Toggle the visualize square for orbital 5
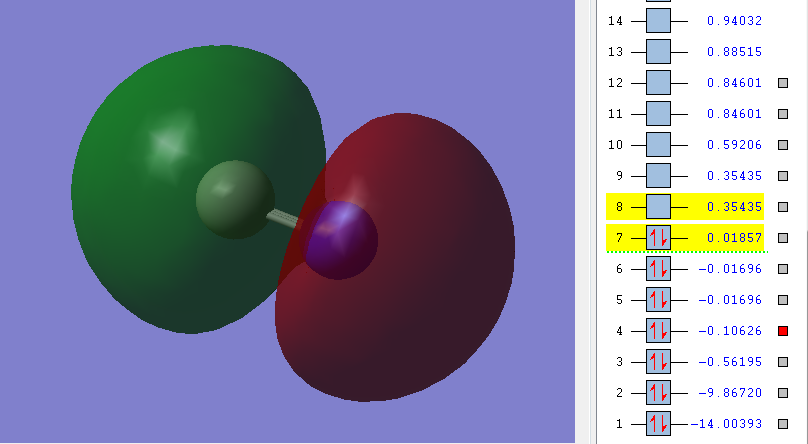808x444 pixels. [x=783, y=300]
